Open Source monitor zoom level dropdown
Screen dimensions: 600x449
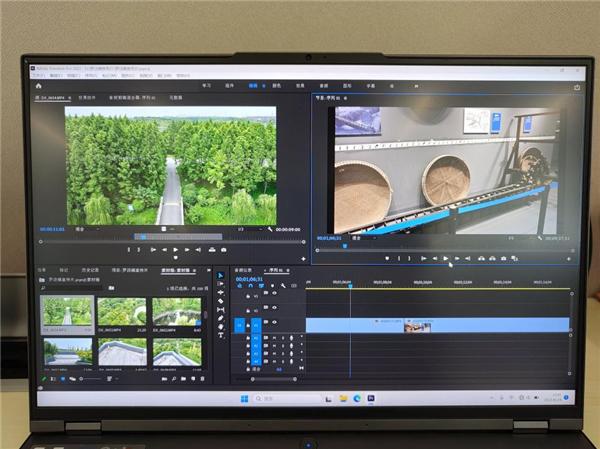click(80, 229)
